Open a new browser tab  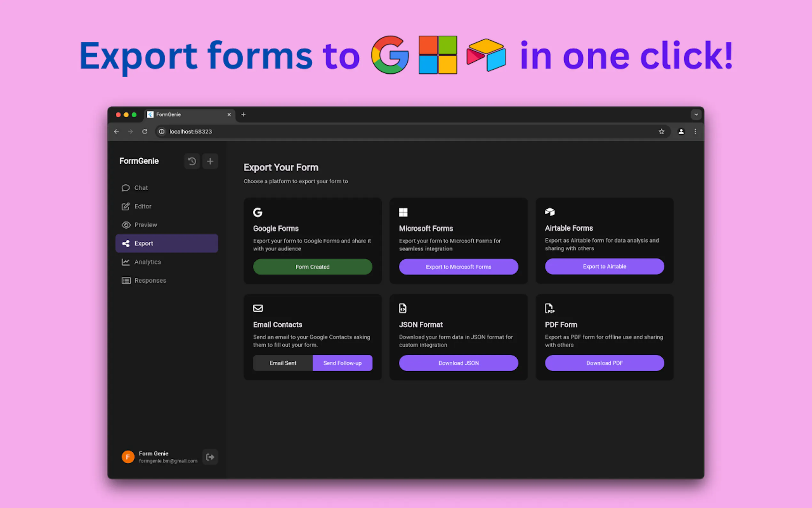(x=243, y=115)
